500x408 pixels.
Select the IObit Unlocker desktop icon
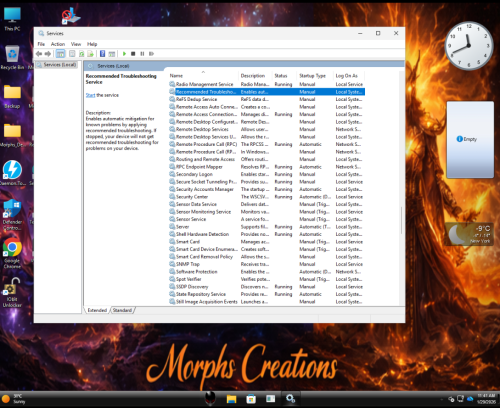pyautogui.click(x=12, y=293)
